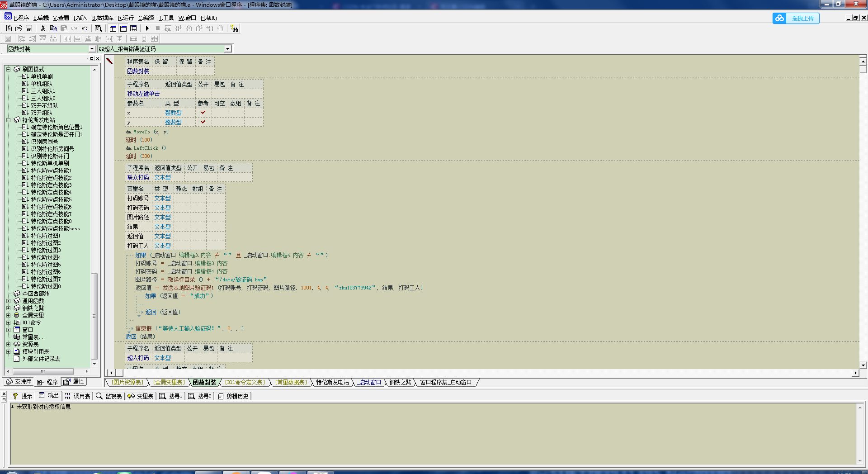Open the QQ超人_报告错误验证码 subroutine dropdown
This screenshot has height=474, width=868.
(227, 49)
